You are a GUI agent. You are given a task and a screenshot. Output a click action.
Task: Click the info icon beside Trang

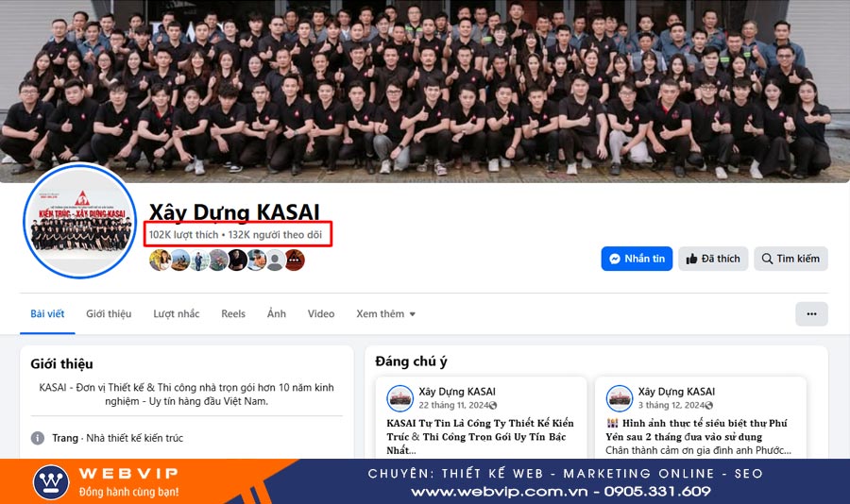point(38,438)
